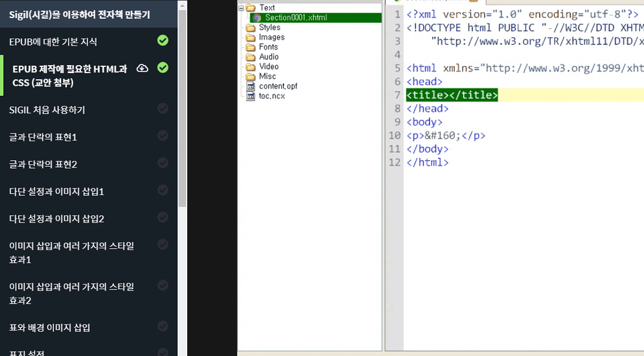Select the Misc folder

[x=268, y=76]
